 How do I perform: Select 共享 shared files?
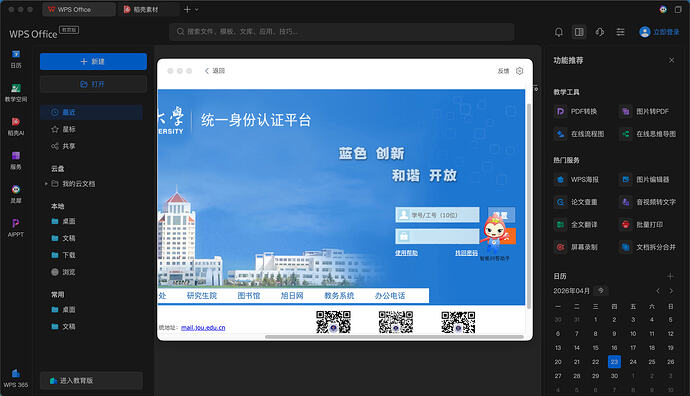[x=91, y=146]
